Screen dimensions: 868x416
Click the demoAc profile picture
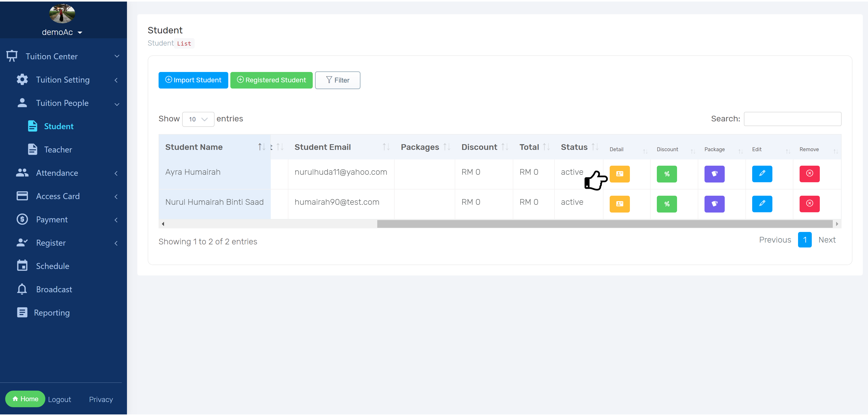pos(62,13)
